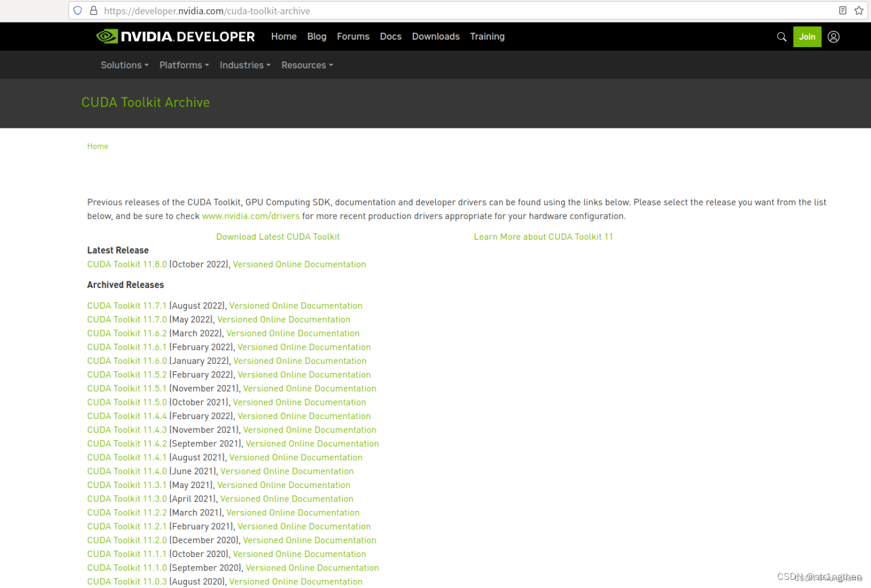
Task: Open the Training menu item
Action: [x=487, y=37]
